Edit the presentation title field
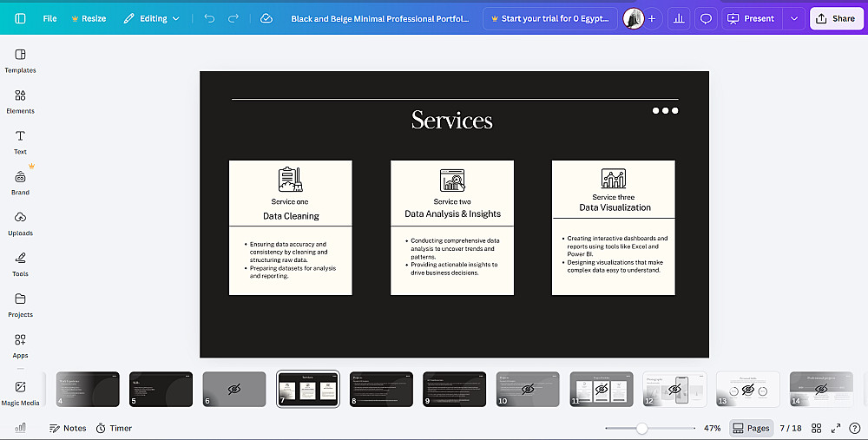Viewport: 868px width, 440px height. point(380,18)
